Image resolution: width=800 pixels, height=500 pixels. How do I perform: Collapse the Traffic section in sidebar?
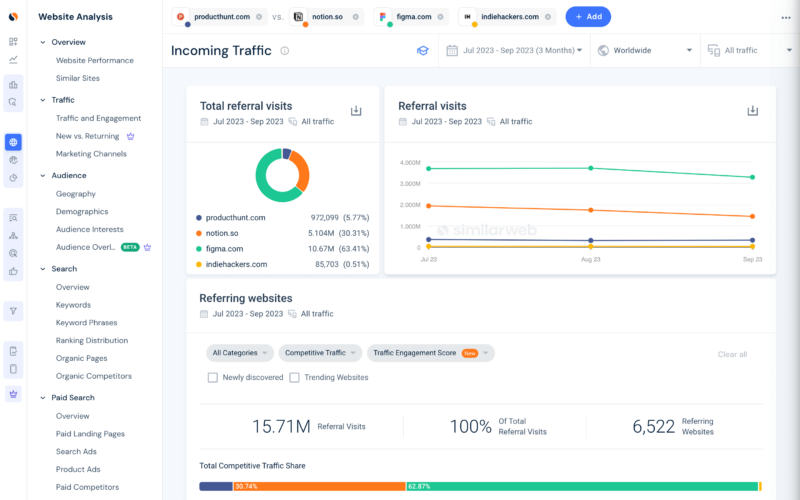coord(43,100)
